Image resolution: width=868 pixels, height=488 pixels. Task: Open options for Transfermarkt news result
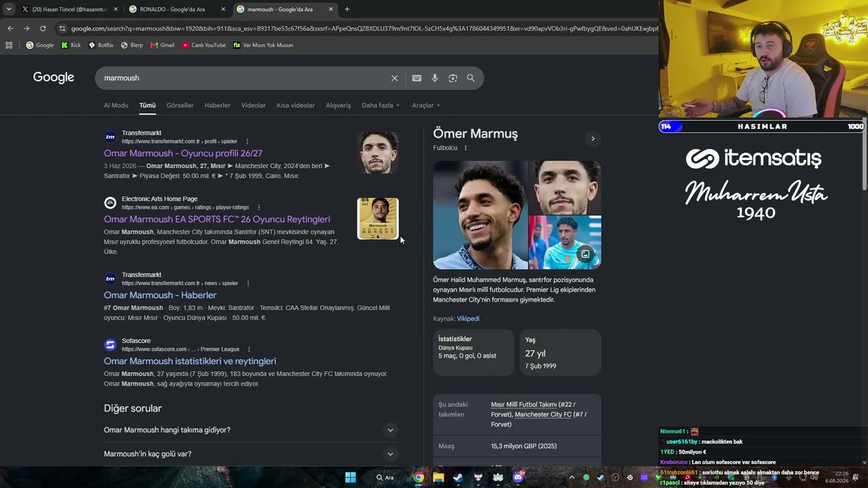[x=248, y=283]
